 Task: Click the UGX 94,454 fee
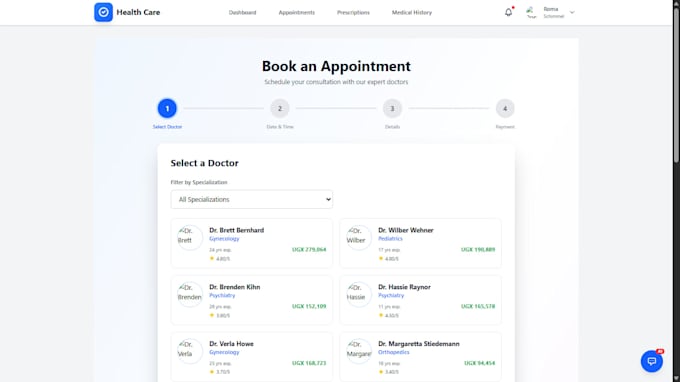point(479,363)
